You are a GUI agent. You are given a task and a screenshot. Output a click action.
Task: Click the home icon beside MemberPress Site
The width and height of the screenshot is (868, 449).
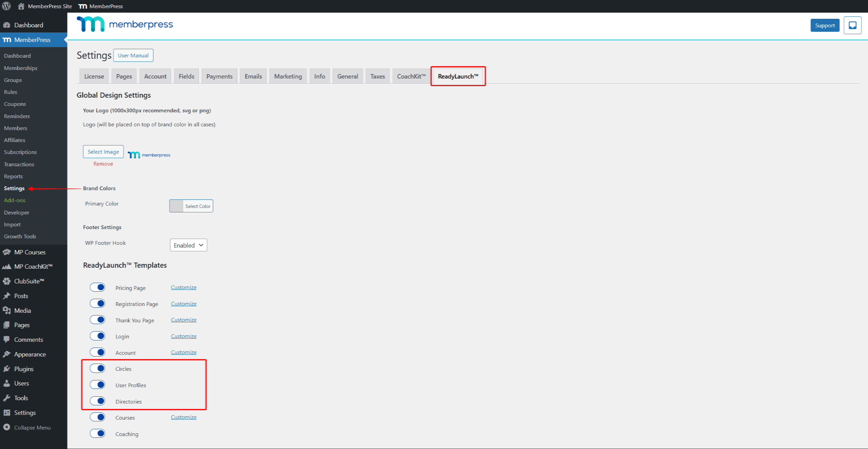pos(21,6)
